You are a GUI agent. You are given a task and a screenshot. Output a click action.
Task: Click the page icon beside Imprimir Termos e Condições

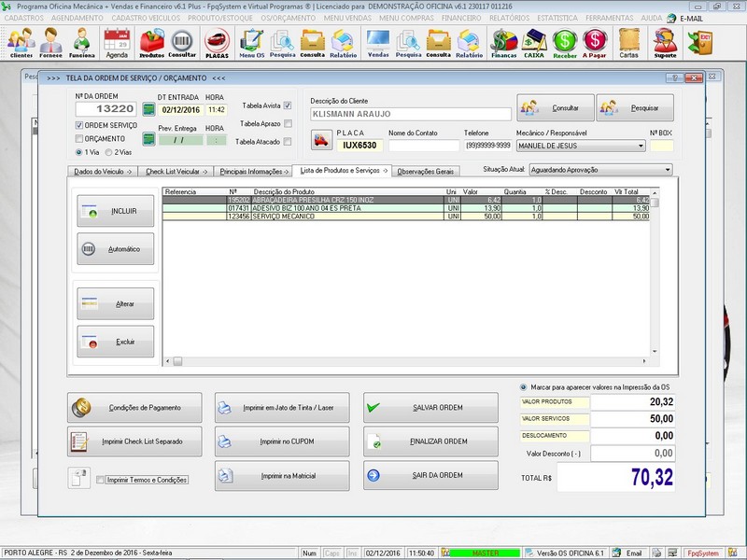(78, 478)
